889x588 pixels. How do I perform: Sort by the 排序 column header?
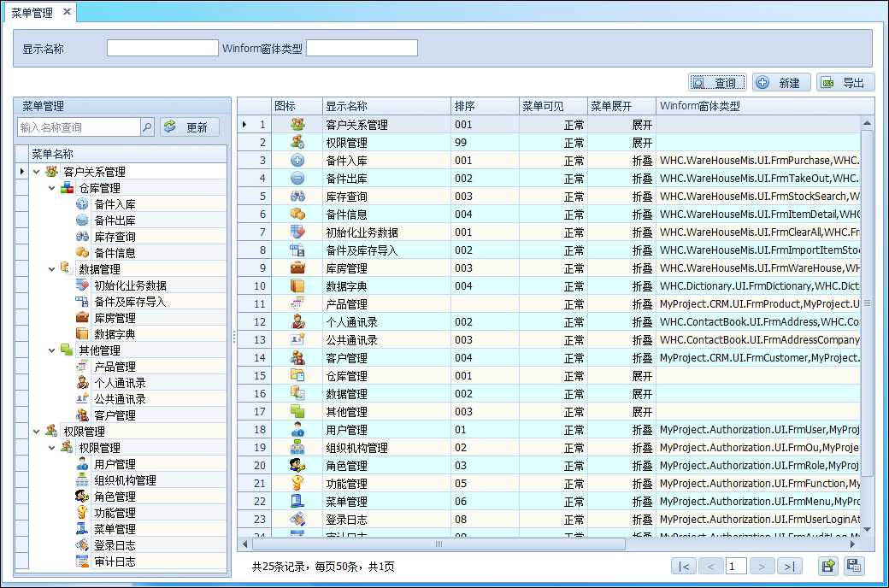(x=484, y=106)
